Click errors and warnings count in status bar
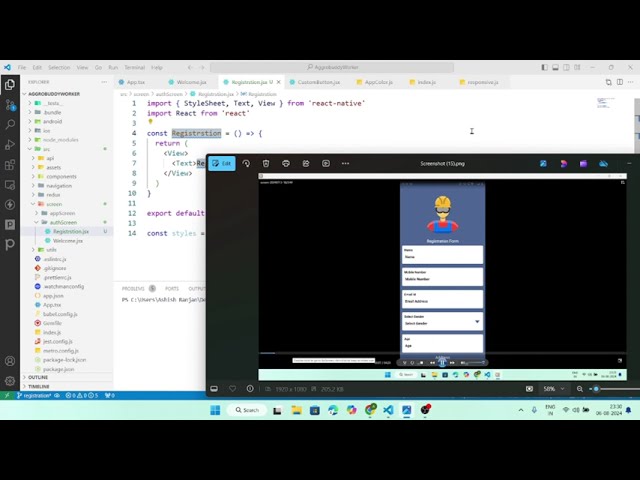Image resolution: width=640 pixels, height=480 pixels. pos(82,396)
